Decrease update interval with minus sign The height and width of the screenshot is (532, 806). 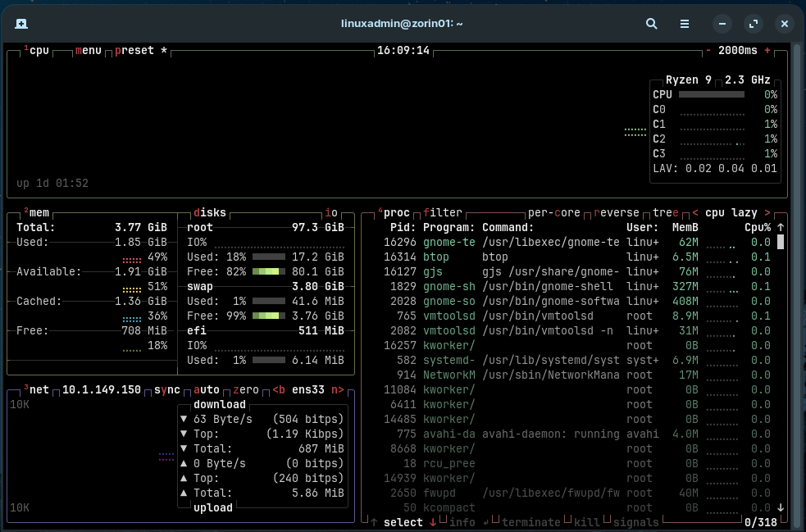point(708,51)
